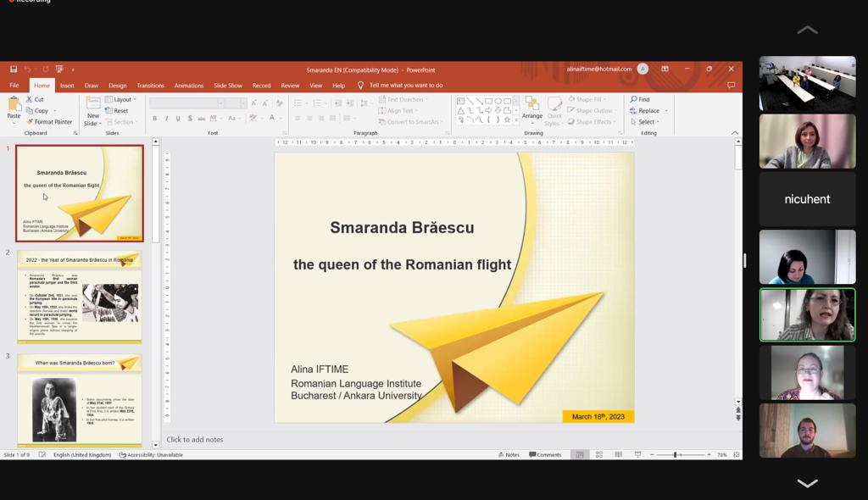Viewport: 868px width, 500px height.
Task: Switch to Normal view icon
Action: point(580,454)
